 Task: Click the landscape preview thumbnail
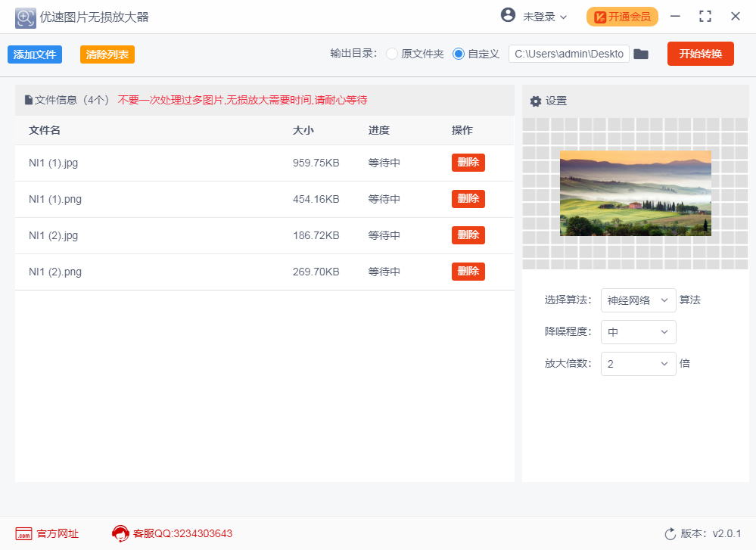click(636, 194)
